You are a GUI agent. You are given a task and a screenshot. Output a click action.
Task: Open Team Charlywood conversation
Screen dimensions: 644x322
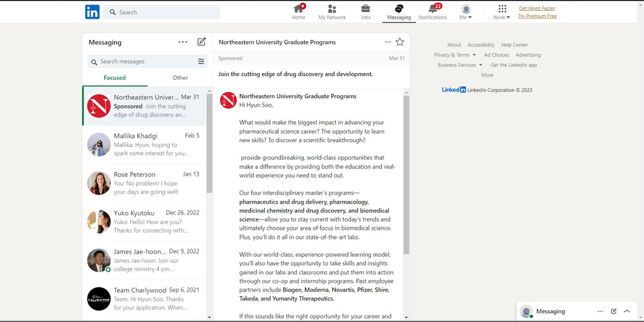pos(144,299)
